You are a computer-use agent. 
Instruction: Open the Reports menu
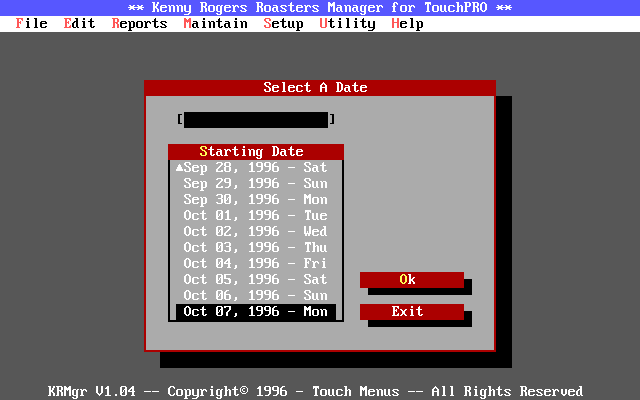[140, 24]
